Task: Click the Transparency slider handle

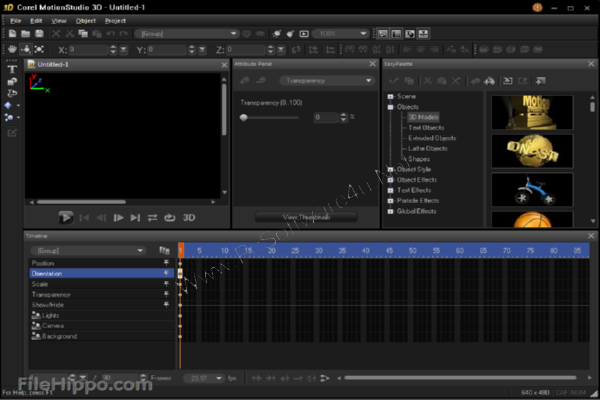Action: [x=243, y=117]
